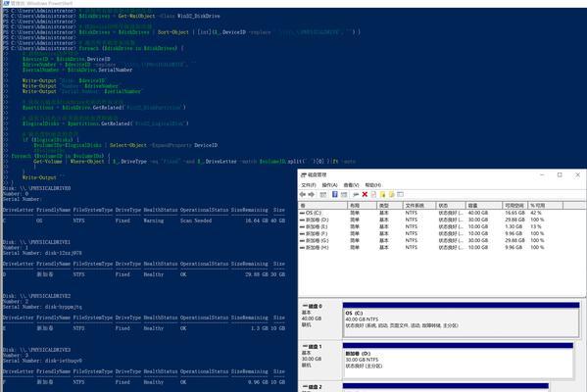587x392 pixels.
Task: Click the \\.\PHYSICALDRIVE0 disk line in PowerShell
Action: coord(36,188)
